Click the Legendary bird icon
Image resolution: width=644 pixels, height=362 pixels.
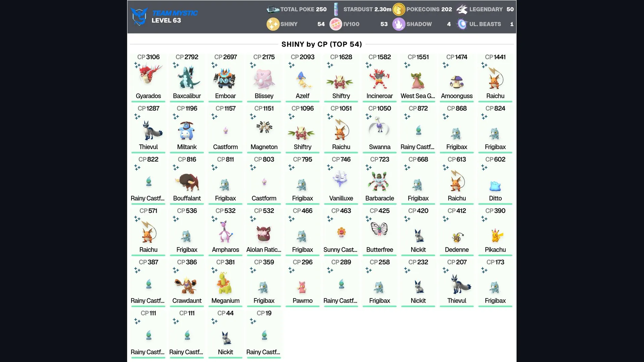pos(462,9)
